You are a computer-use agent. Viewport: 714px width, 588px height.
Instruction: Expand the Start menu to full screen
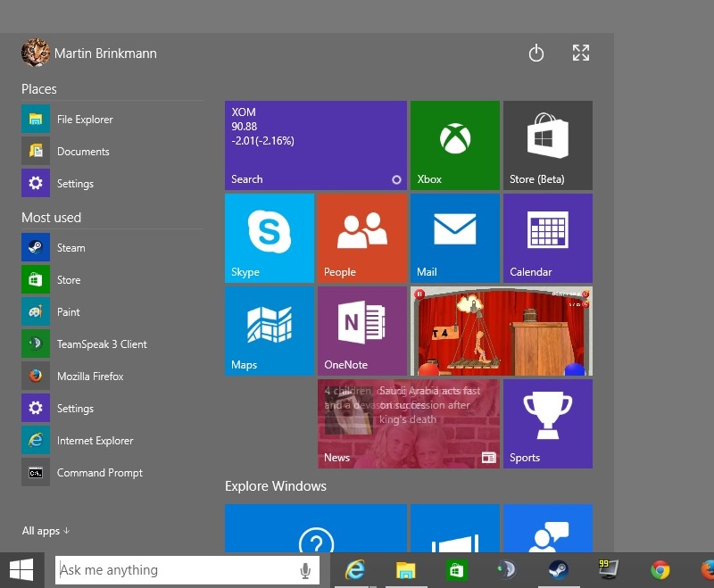point(581,53)
